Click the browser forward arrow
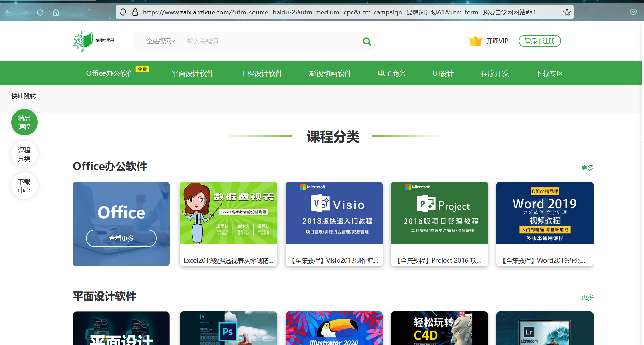644x345 pixels. tap(24, 12)
